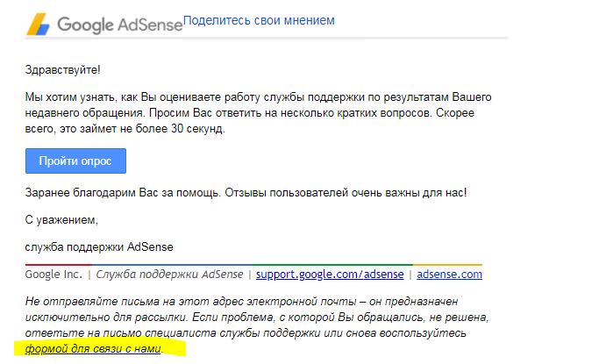Image resolution: width=606 pixels, height=364 pixels.
Task: Visit the adsense.com footer link
Action: [x=449, y=274]
